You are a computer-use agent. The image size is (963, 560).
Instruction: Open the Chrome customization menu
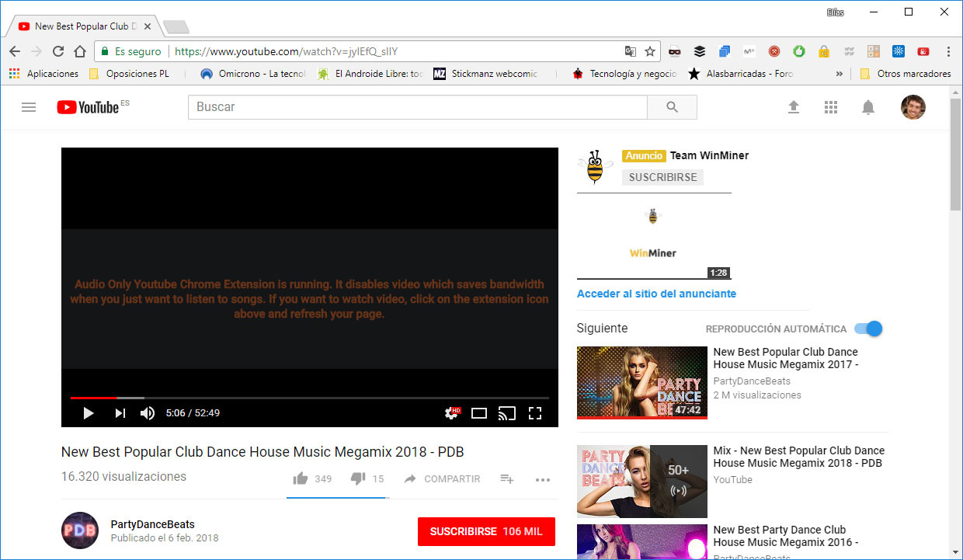[x=948, y=50]
